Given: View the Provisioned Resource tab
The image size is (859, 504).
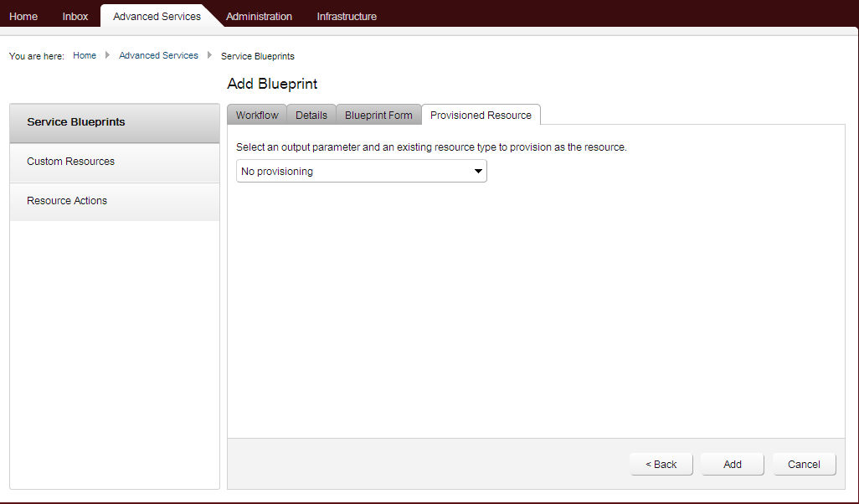Looking at the screenshot, I should 480,115.
